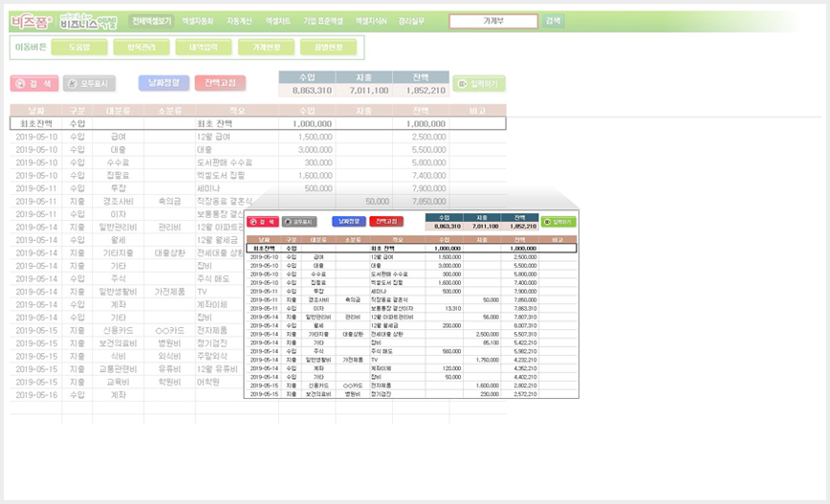Open the 기업 표준엑셀 menu
This screenshot has width=830, height=504.
(323, 21)
